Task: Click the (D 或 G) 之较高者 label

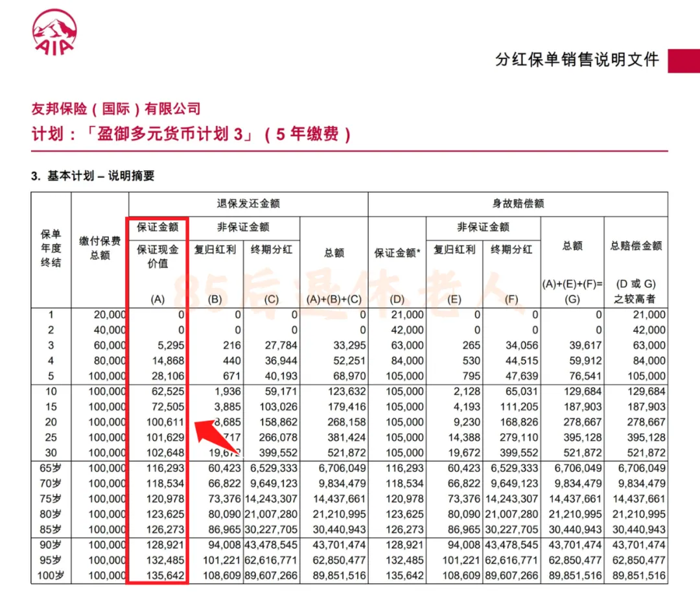Action: coord(636,291)
